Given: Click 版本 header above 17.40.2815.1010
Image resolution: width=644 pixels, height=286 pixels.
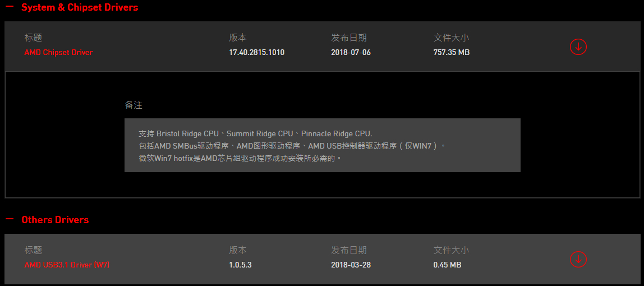Looking at the screenshot, I should click(x=238, y=38).
